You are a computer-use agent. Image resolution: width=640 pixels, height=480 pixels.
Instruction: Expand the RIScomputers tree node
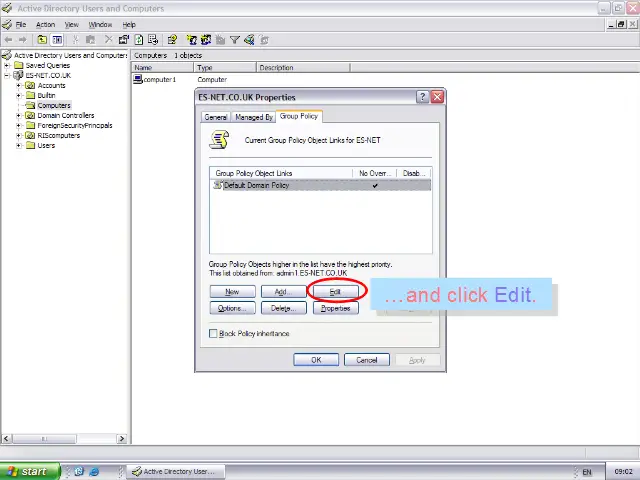pos(18,136)
